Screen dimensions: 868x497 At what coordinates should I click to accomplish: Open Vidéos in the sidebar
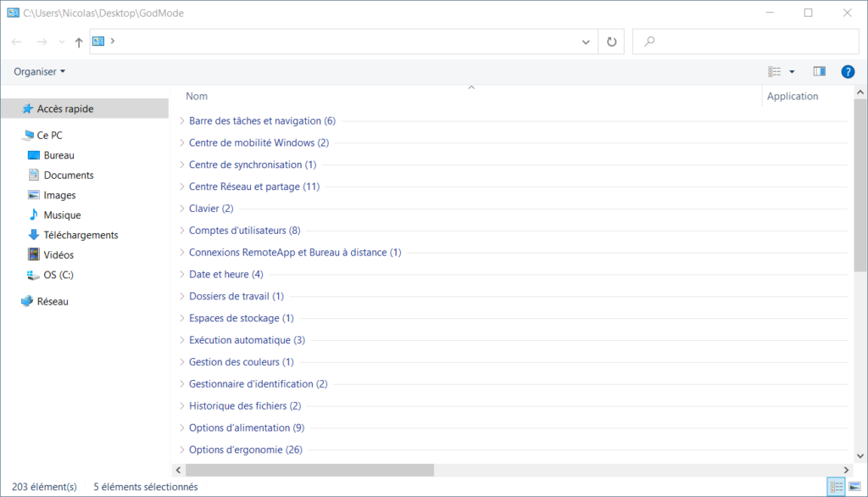pos(58,255)
